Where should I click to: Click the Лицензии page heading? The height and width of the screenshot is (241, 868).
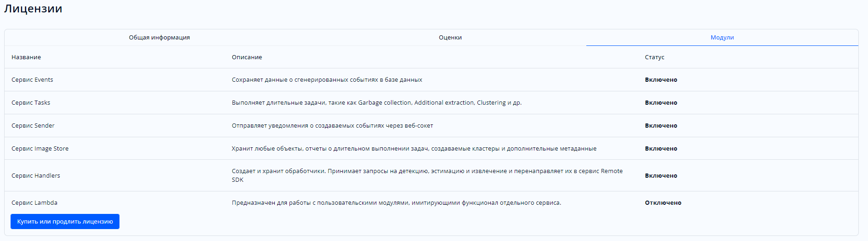pyautogui.click(x=33, y=9)
